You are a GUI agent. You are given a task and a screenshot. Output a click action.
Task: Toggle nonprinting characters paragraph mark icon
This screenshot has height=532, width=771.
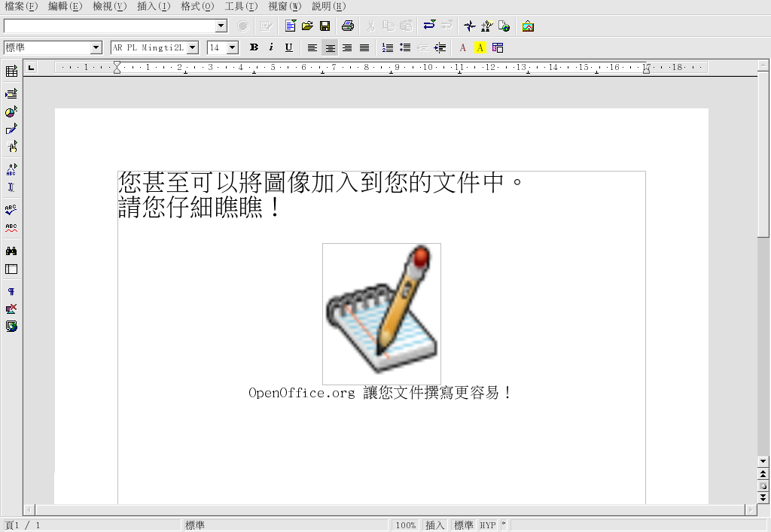pos(11,291)
